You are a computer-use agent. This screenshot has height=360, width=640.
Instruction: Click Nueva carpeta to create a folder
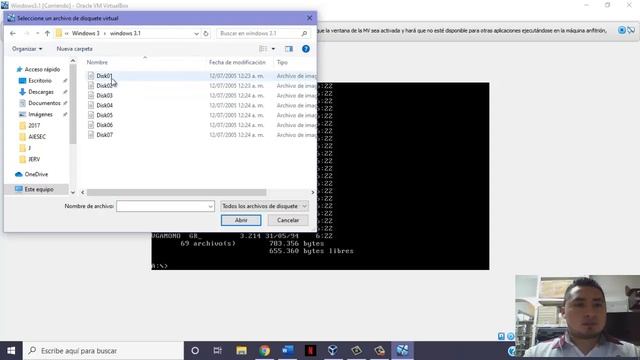click(74, 49)
